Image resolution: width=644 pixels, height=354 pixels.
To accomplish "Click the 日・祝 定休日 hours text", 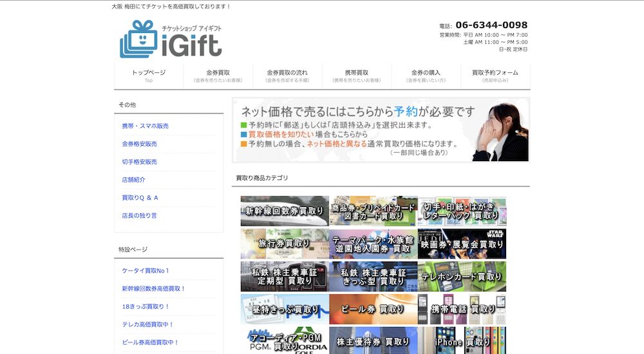I will pyautogui.click(x=513, y=50).
